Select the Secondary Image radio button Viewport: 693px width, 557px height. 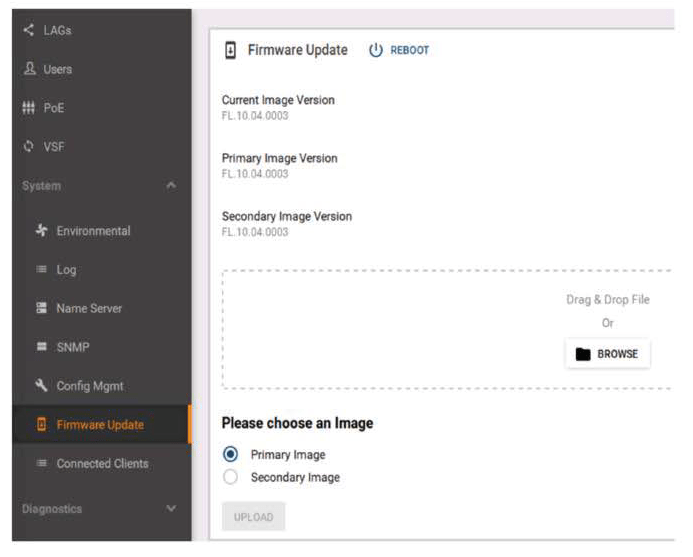coord(231,477)
